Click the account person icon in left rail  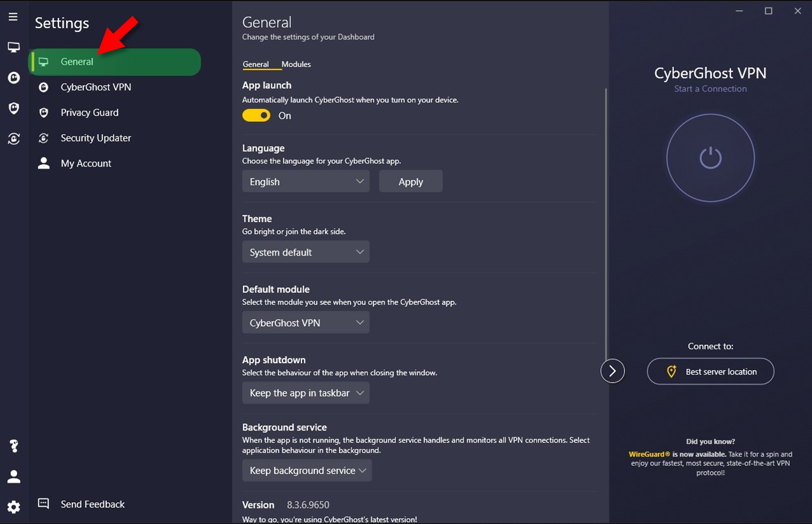pyautogui.click(x=14, y=477)
